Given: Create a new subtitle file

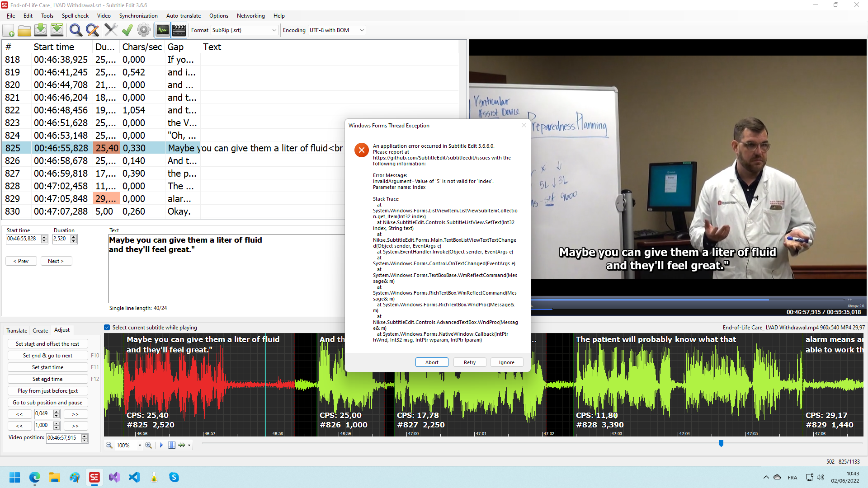Looking at the screenshot, I should coord(8,30).
